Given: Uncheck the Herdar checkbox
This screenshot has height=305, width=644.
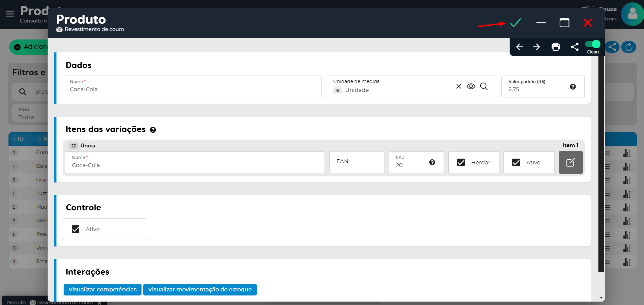Looking at the screenshot, I should pyautogui.click(x=461, y=163).
